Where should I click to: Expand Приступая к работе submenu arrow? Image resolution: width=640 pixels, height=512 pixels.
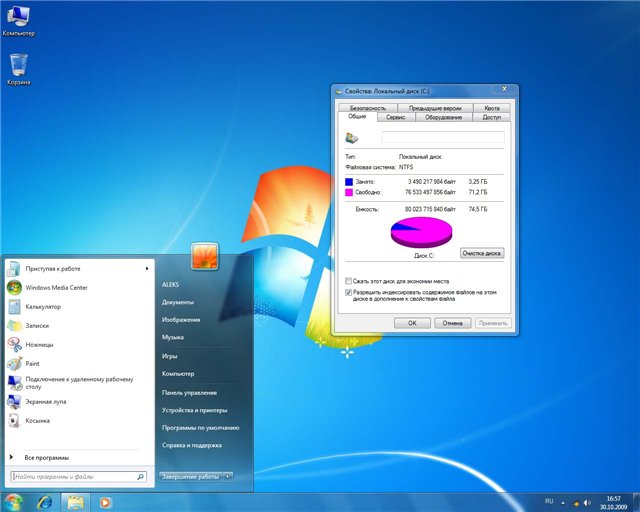point(147,269)
